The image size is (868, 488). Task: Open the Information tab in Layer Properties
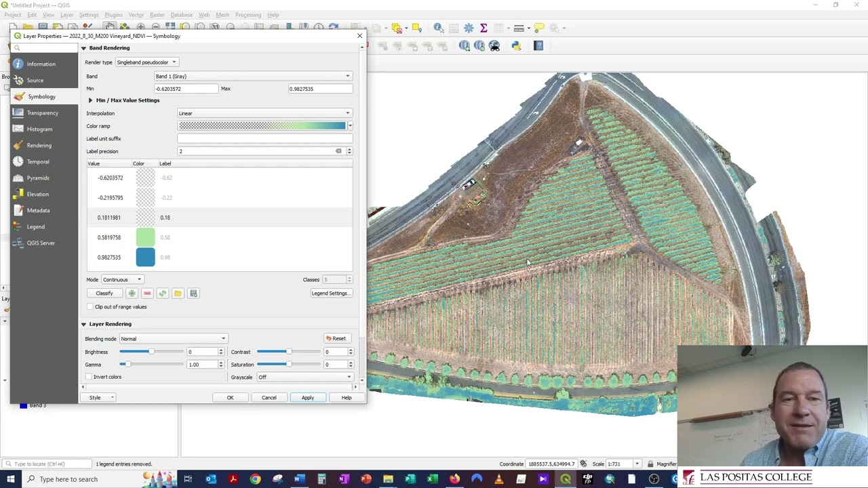coord(41,64)
